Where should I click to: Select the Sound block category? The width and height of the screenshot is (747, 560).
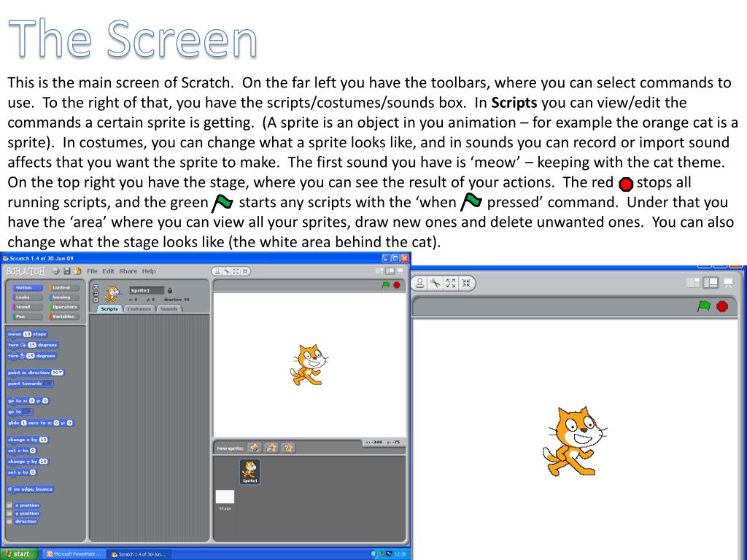[x=28, y=307]
